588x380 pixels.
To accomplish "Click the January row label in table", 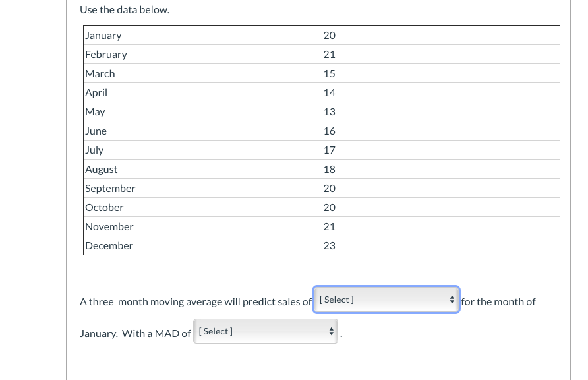I will [x=103, y=36].
